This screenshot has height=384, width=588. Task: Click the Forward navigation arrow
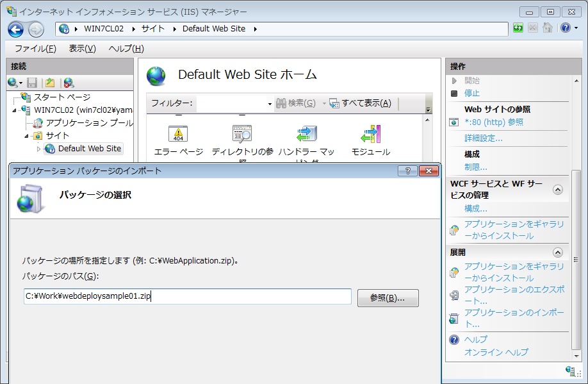tap(36, 29)
